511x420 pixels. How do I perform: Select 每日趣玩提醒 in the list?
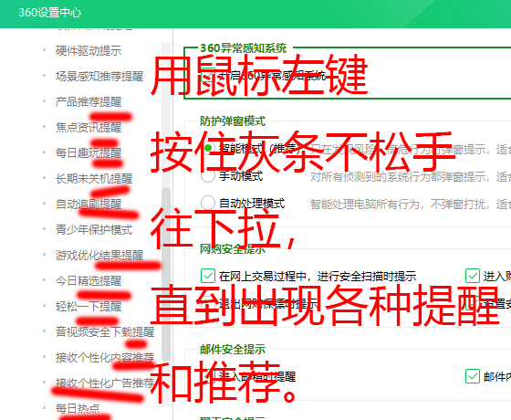pyautogui.click(x=89, y=152)
